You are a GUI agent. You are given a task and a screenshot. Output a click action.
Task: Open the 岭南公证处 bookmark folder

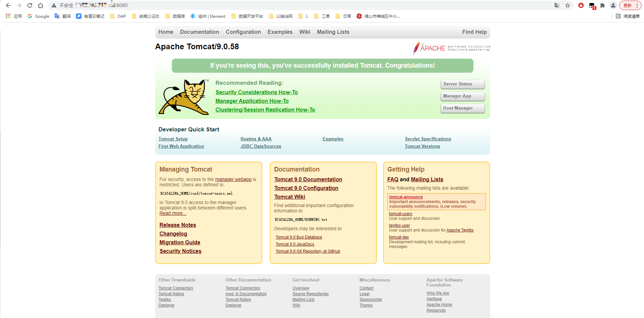point(146,16)
